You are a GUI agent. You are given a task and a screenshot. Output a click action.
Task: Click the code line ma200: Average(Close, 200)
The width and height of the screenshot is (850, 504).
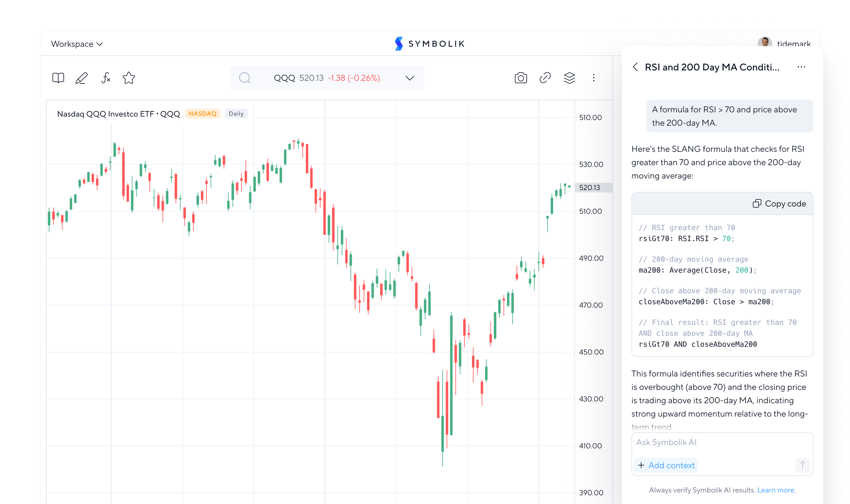(698, 270)
